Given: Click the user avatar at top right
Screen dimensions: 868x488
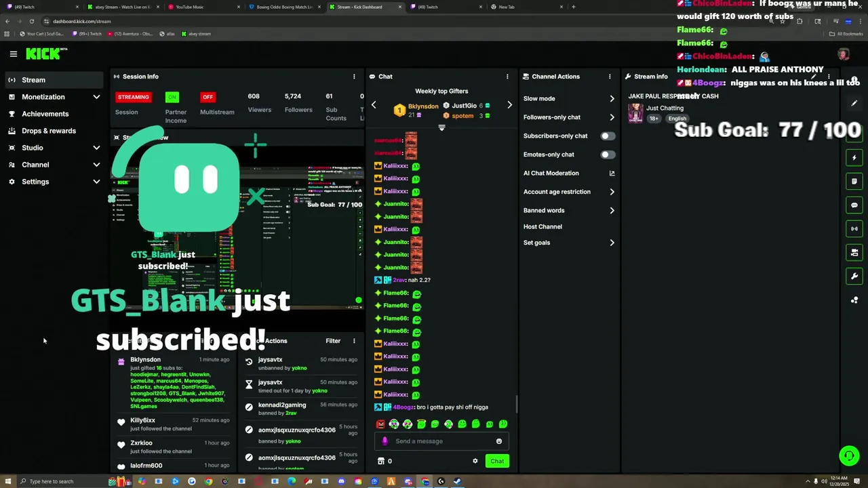Looking at the screenshot, I should [x=844, y=54].
